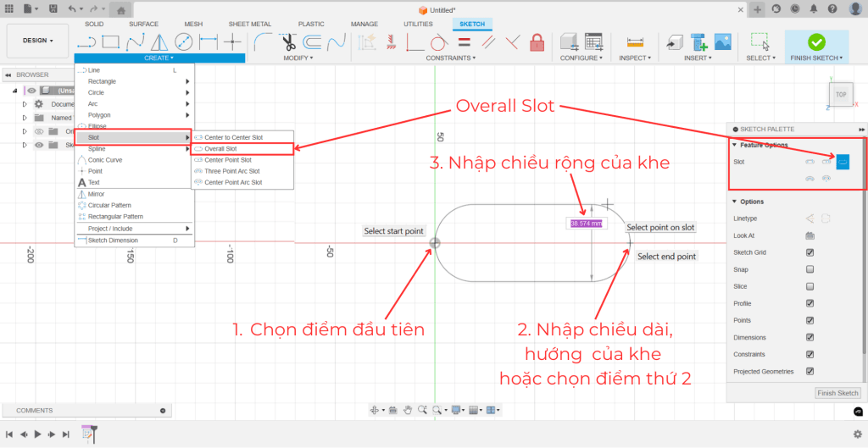Select the Line tool in the toolbar

coord(86,41)
